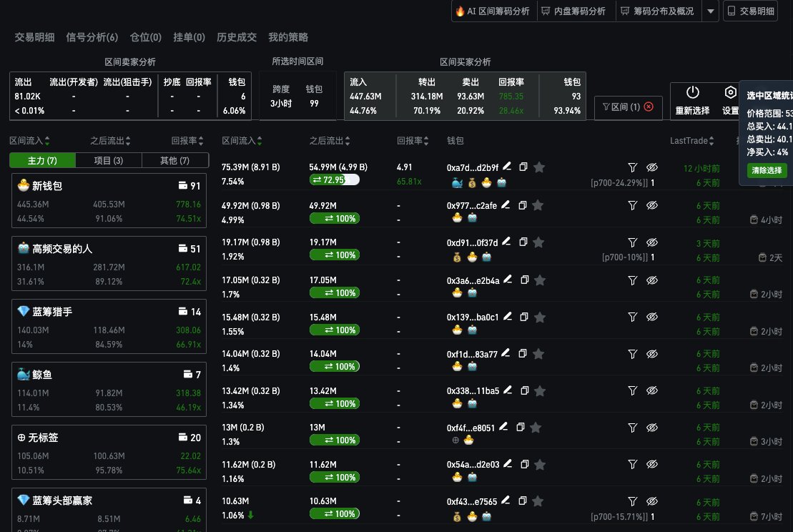Expand dropdown arrow beside 筹码分布及概况
This screenshot has width=793, height=532.
tap(711, 11)
